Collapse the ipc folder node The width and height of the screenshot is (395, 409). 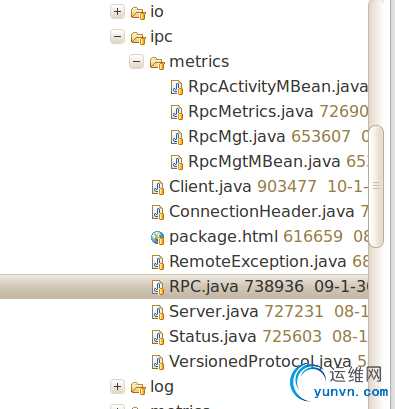point(117,37)
